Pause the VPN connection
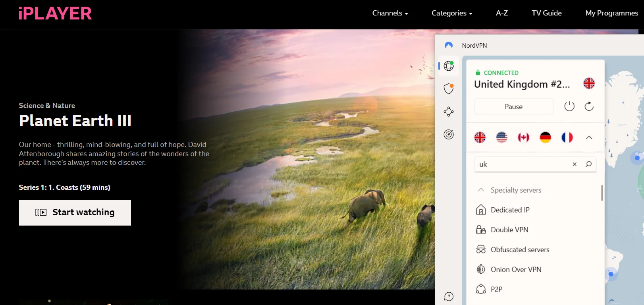The image size is (644, 305). pos(513,106)
